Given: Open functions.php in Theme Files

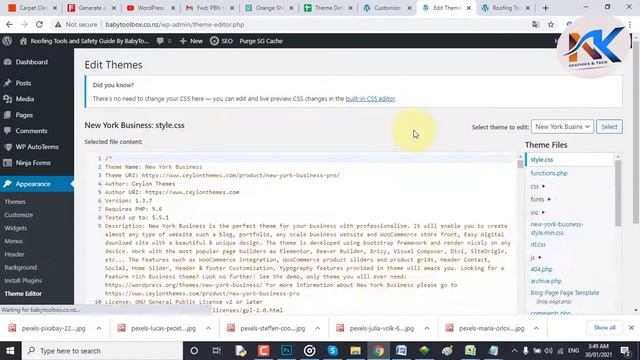Looking at the screenshot, I should click(x=549, y=173).
